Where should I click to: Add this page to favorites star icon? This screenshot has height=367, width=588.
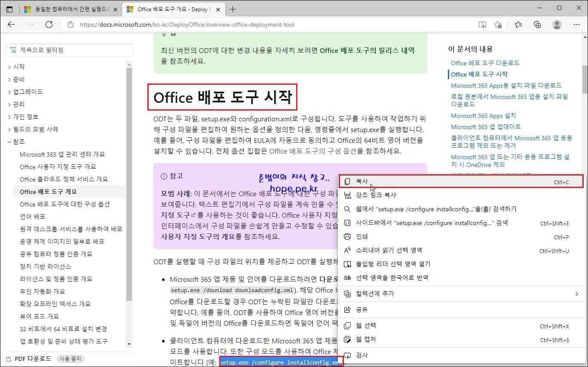pyautogui.click(x=498, y=25)
